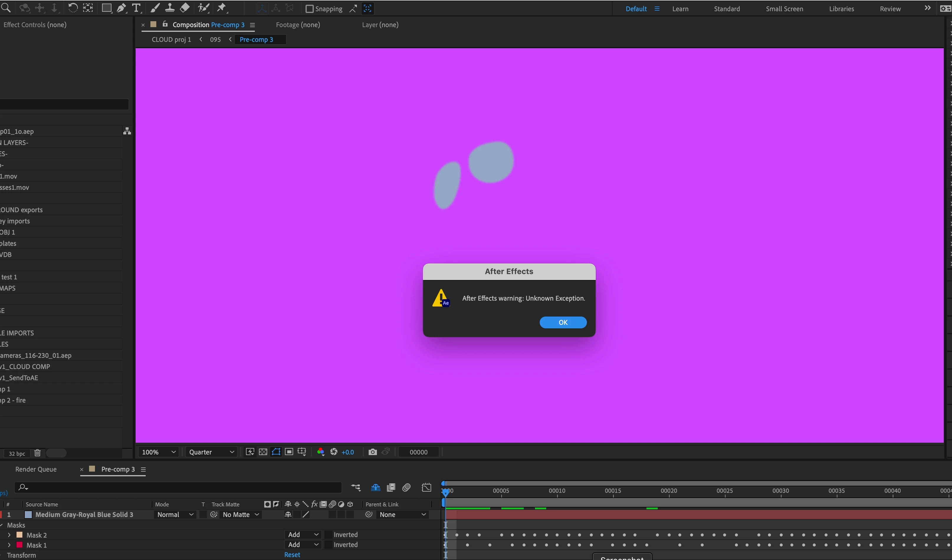Select the Puppet Pin tool
This screenshot has height=560, width=952.
tap(222, 8)
